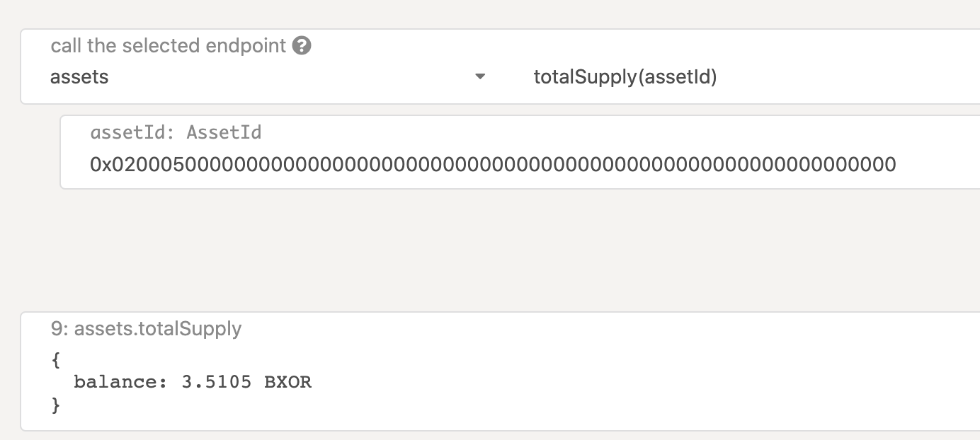
Task: Click the opening brace of the result
Action: [x=56, y=360]
